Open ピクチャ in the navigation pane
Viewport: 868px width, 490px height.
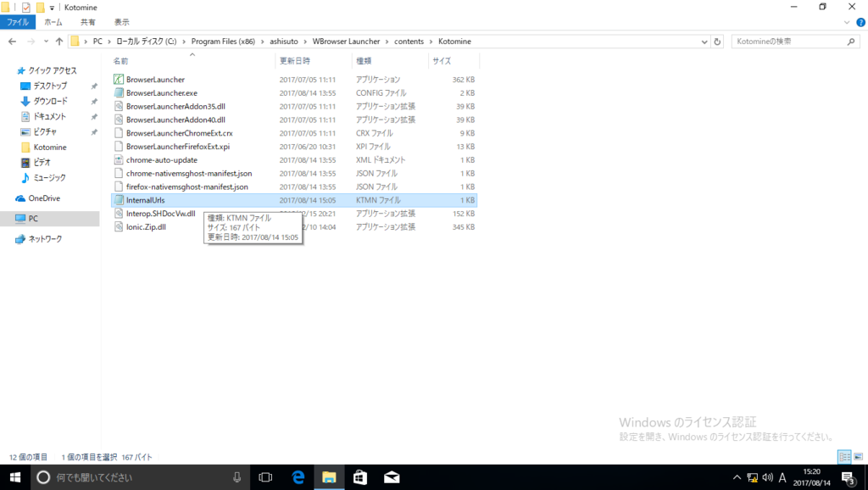44,131
